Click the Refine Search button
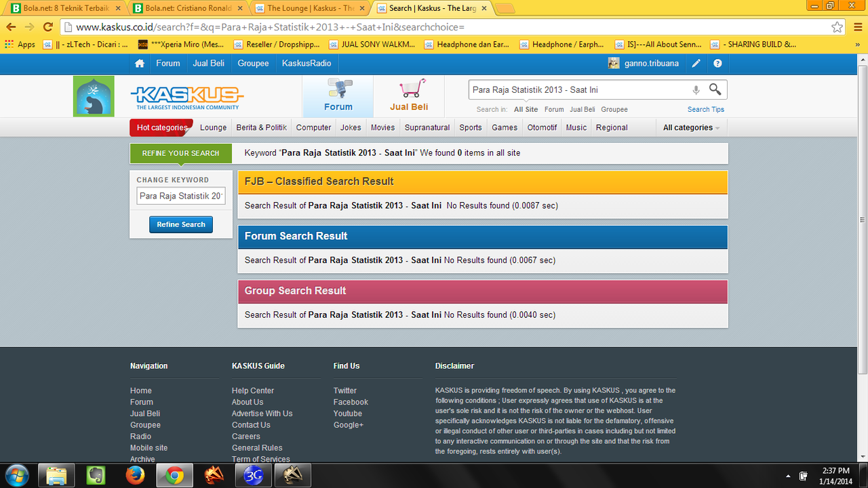Screen dimensions: 868x488 click(x=181, y=224)
